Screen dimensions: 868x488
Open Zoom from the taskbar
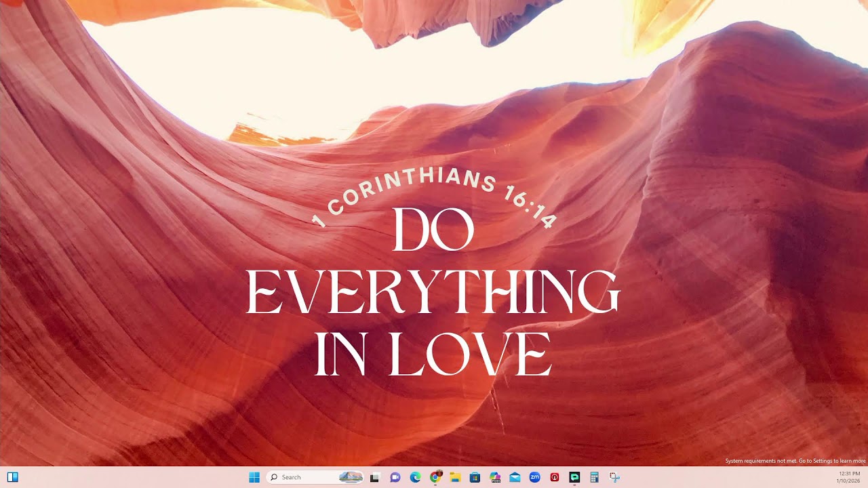(x=534, y=477)
